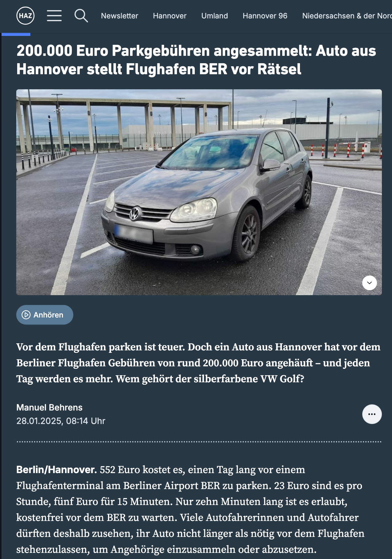This screenshot has width=392, height=559.
Task: Click the play icon inside Anhören
Action: tap(26, 315)
